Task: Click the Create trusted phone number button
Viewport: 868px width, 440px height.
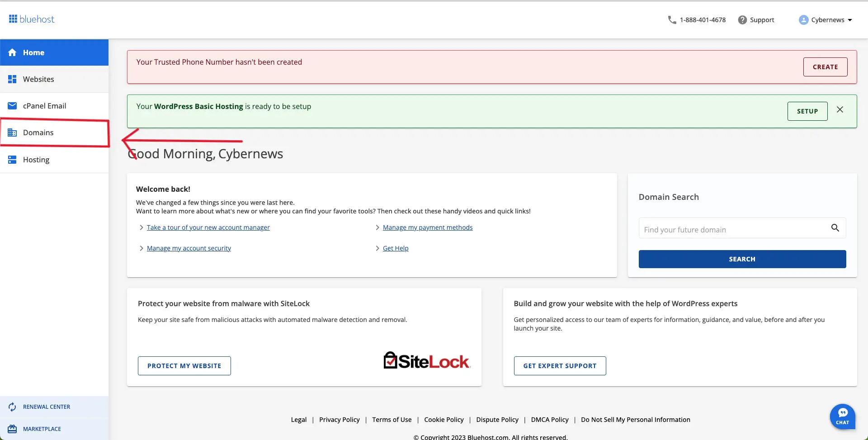Action: tap(825, 67)
